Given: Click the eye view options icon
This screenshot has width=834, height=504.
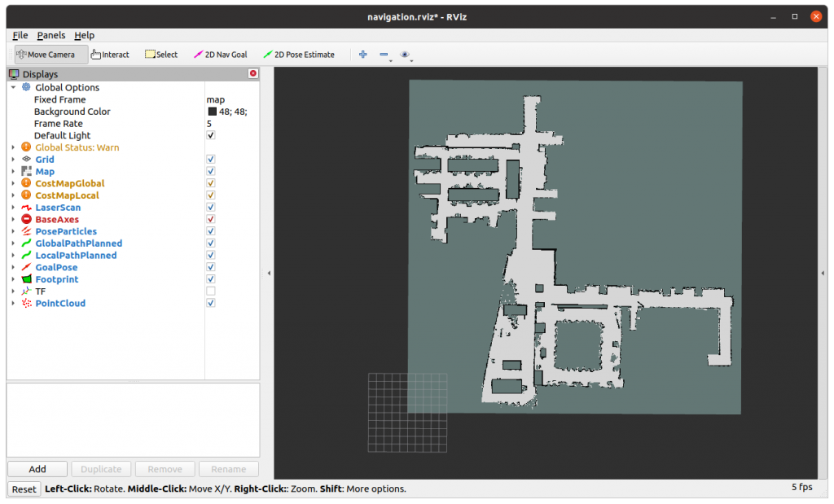Looking at the screenshot, I should (x=405, y=55).
